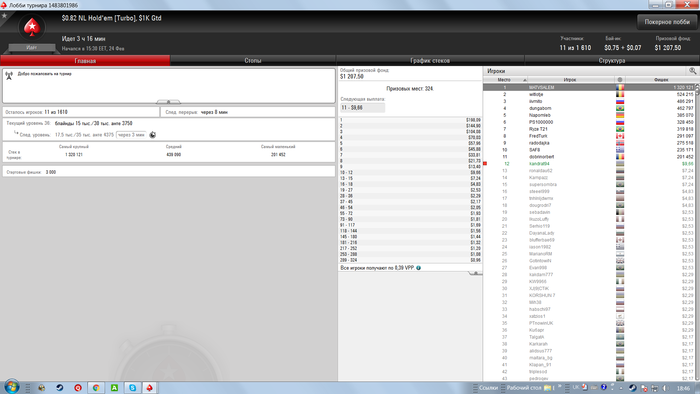This screenshot has width=700, height=394.
Task: Select player witlotje row
Action: point(589,95)
